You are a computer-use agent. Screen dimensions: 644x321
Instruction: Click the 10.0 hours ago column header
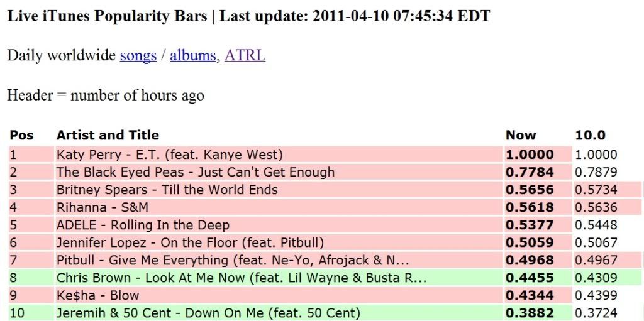tap(590, 135)
